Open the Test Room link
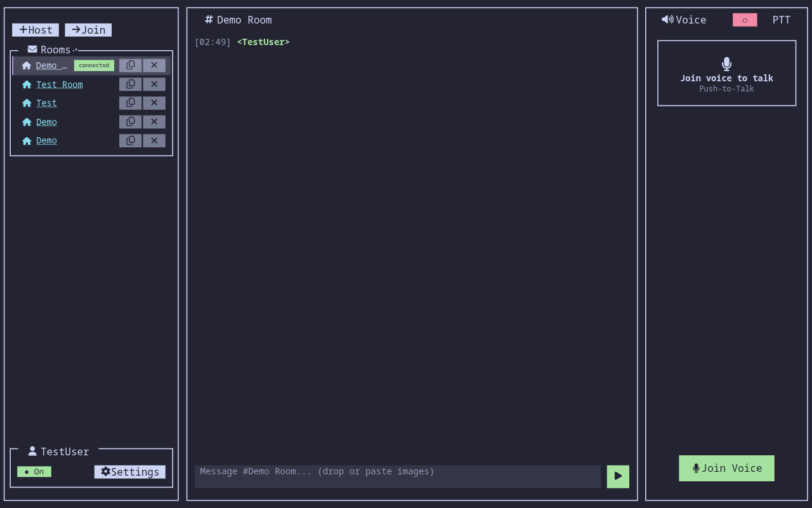The width and height of the screenshot is (812, 508). (60, 84)
